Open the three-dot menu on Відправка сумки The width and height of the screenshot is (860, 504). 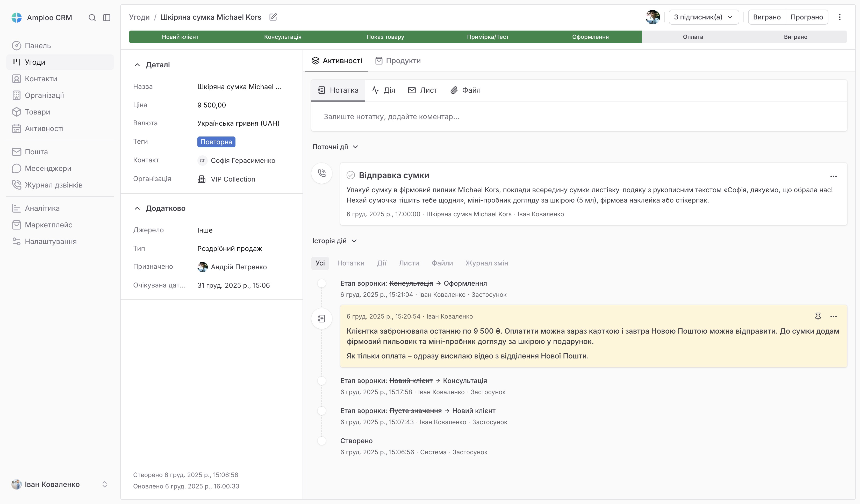[834, 176]
